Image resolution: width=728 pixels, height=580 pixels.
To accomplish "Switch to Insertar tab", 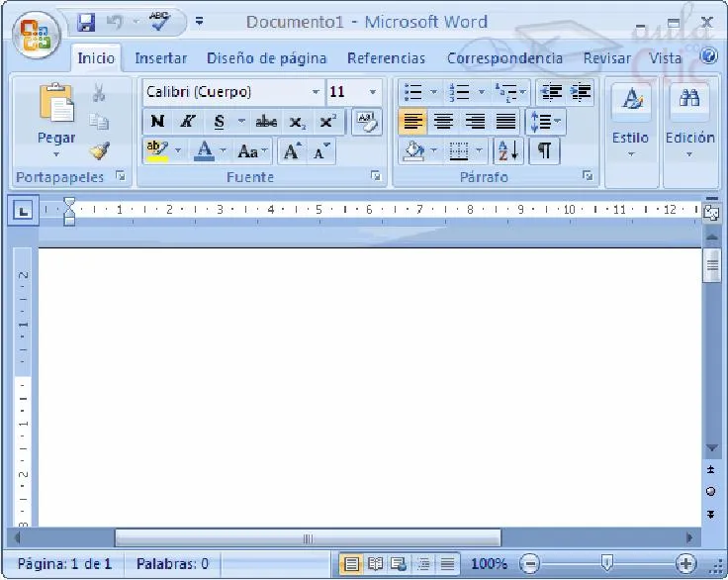I will (160, 58).
